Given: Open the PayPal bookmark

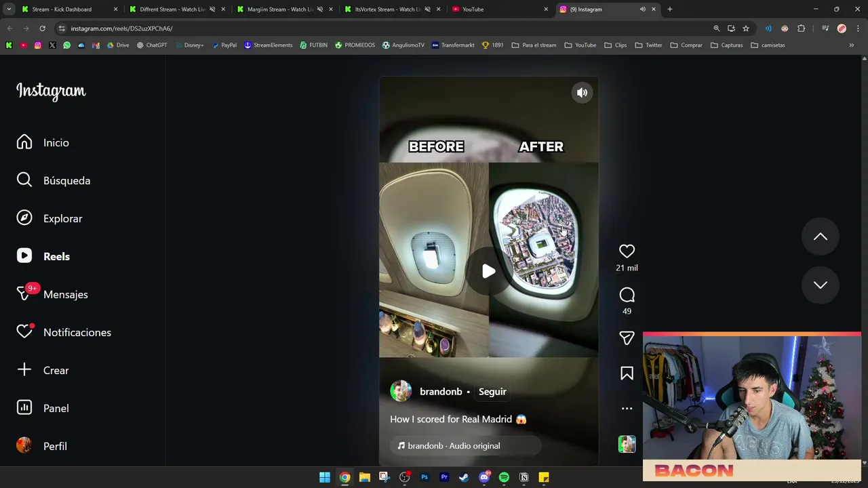Looking at the screenshot, I should pos(224,45).
